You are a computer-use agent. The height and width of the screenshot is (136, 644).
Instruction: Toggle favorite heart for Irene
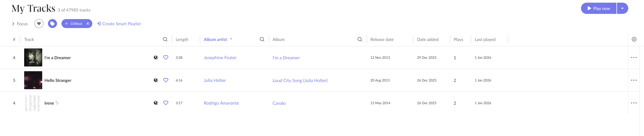pyautogui.click(x=165, y=103)
